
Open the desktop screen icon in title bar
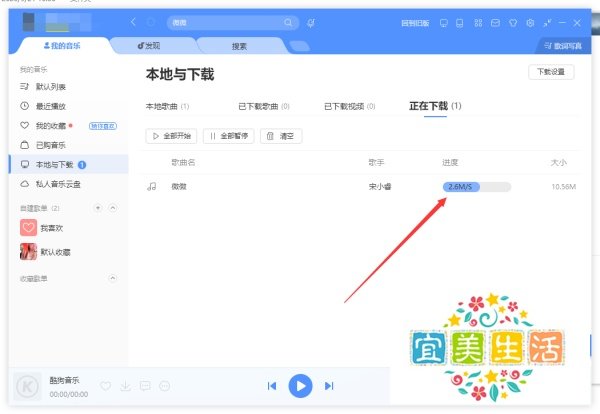pyautogui.click(x=443, y=23)
